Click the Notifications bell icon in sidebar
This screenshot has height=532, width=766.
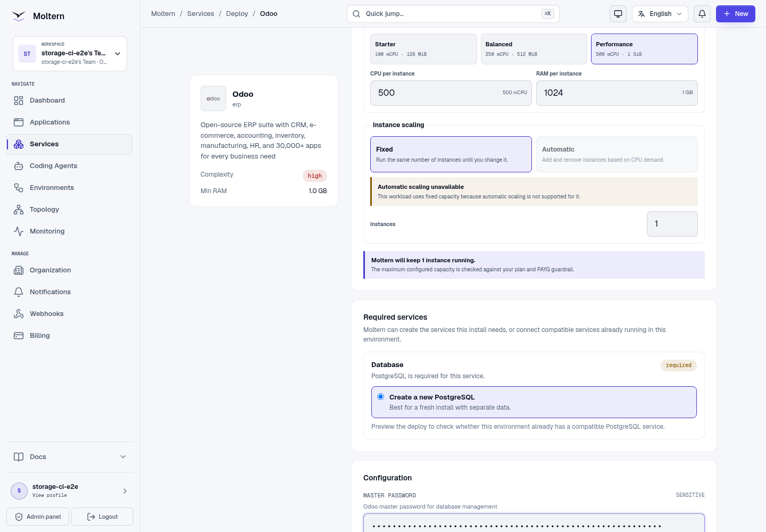(x=19, y=292)
